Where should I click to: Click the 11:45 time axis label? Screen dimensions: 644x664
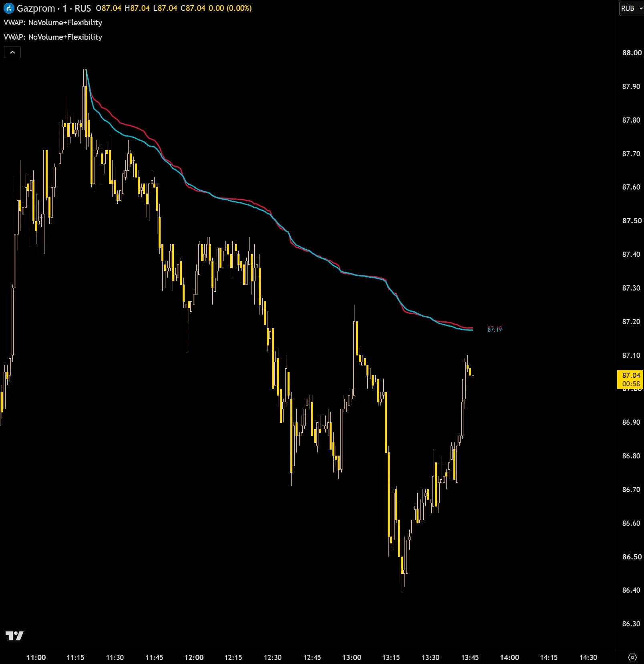tap(154, 658)
